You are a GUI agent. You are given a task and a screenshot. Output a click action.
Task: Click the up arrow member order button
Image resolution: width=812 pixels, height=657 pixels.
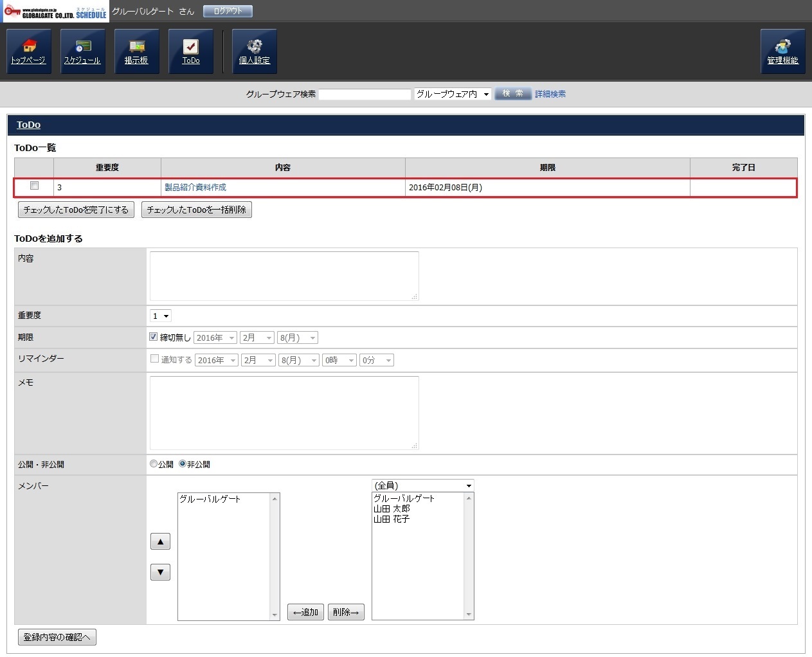(160, 541)
